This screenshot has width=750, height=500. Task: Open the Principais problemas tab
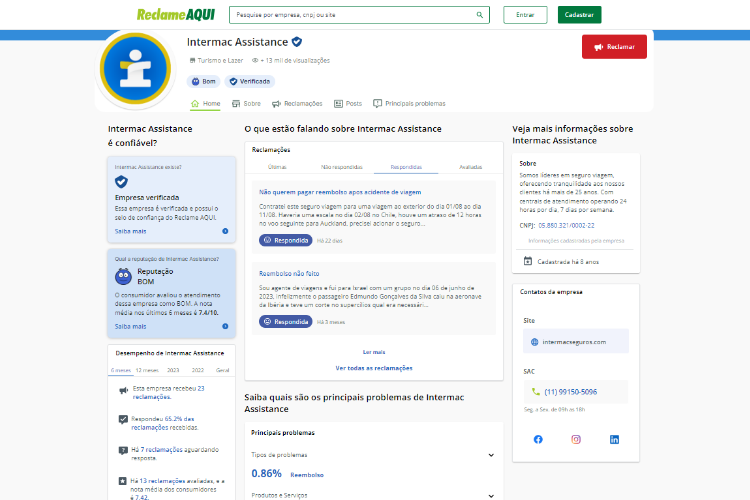[409, 103]
